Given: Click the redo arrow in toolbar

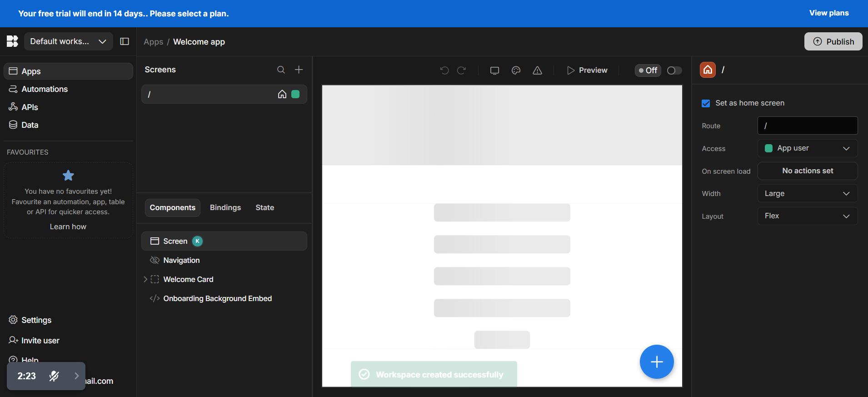Looking at the screenshot, I should pyautogui.click(x=461, y=70).
